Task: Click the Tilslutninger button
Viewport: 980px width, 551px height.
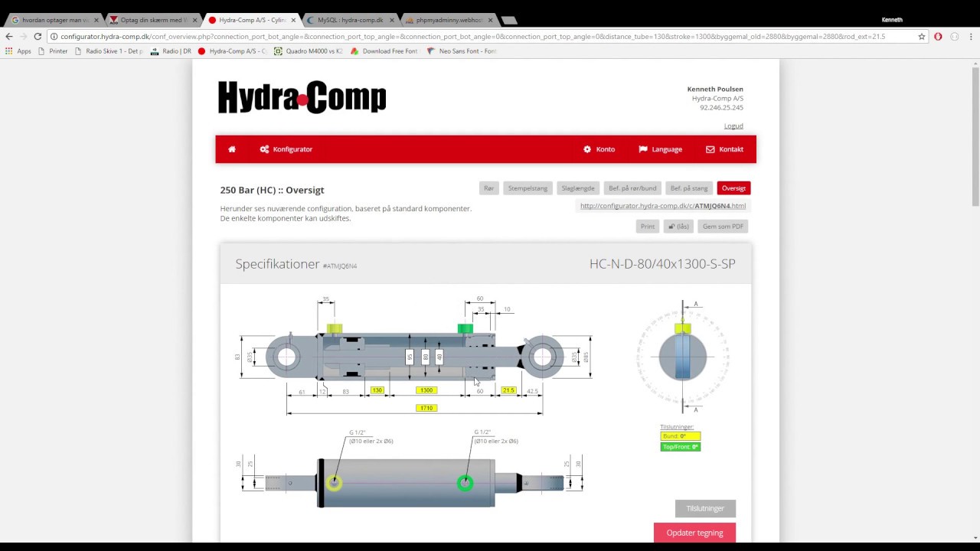Action: [x=705, y=508]
